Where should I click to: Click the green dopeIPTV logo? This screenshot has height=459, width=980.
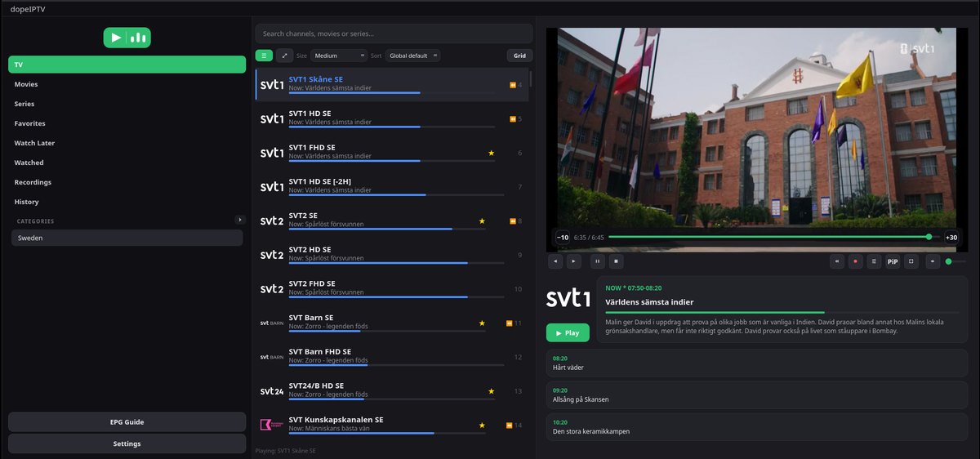[127, 38]
